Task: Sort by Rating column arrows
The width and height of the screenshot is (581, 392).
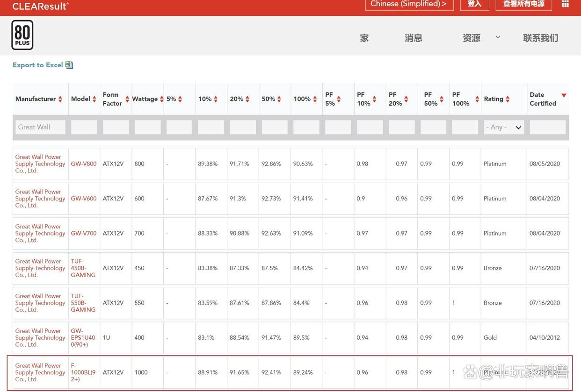Action: point(508,99)
